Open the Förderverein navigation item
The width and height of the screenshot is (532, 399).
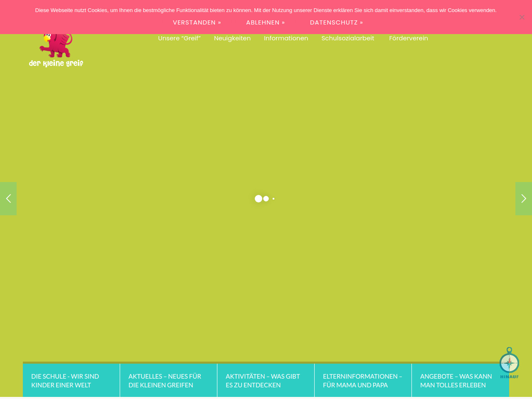408,38
